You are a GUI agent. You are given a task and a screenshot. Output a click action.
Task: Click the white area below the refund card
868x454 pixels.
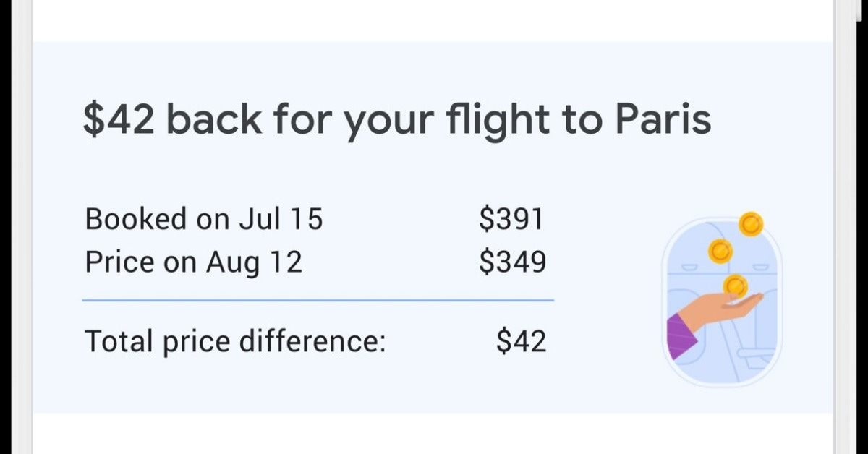click(x=434, y=433)
